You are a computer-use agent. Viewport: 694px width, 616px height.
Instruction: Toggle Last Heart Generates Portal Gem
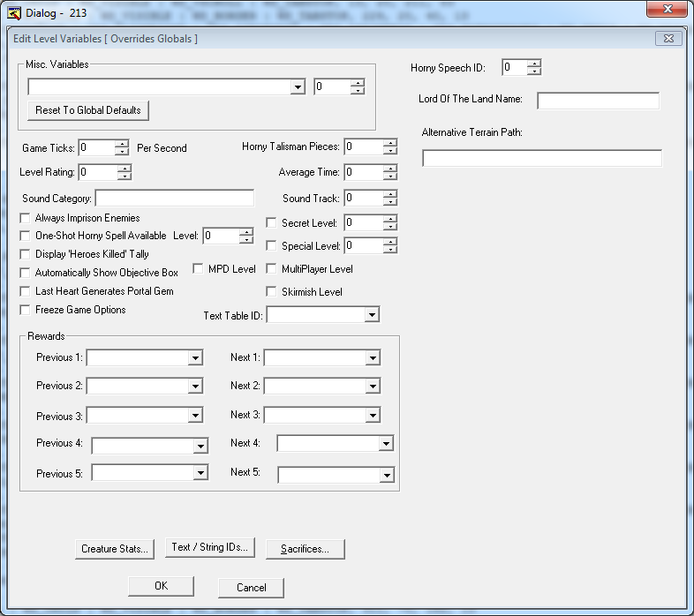[25, 291]
